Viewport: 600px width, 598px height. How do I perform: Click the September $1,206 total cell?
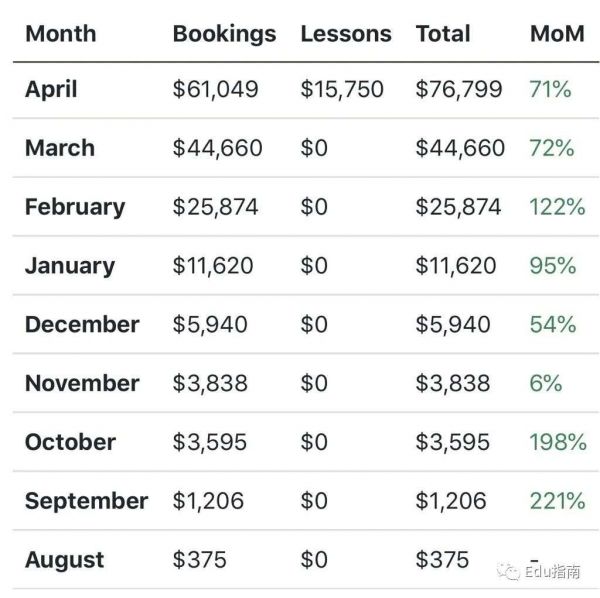(x=453, y=501)
